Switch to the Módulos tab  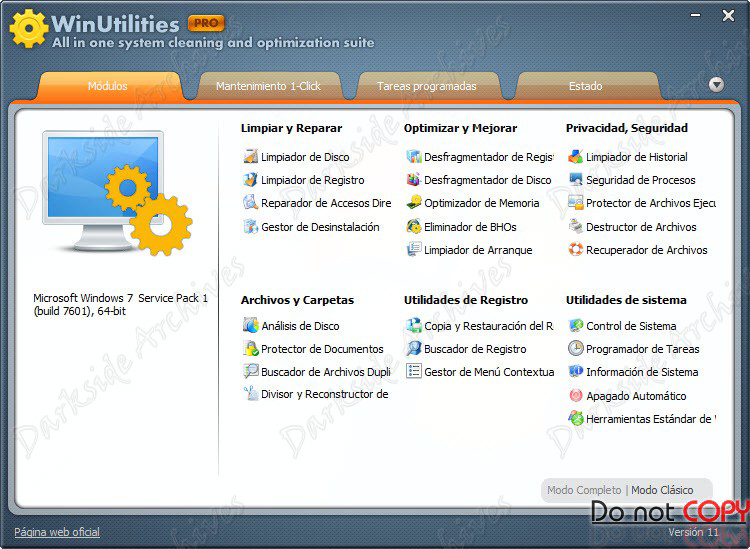108,86
